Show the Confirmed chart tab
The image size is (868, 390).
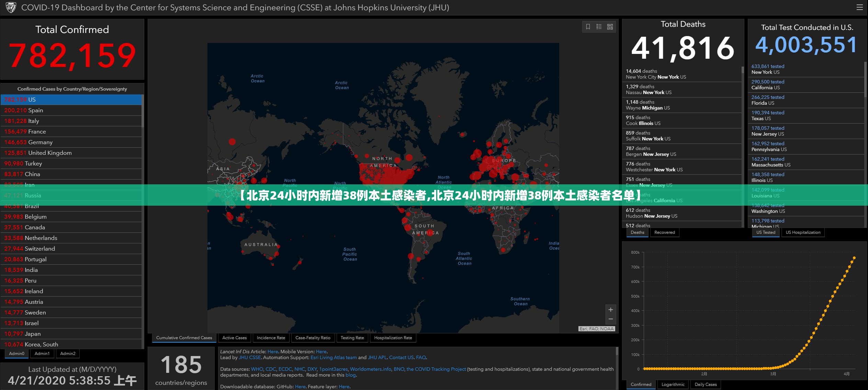click(641, 385)
